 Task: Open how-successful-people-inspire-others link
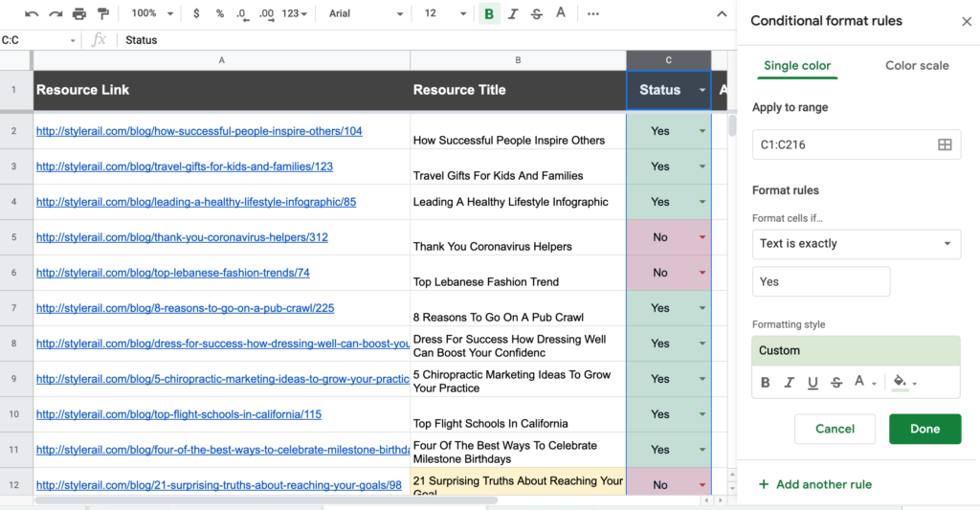(x=199, y=131)
